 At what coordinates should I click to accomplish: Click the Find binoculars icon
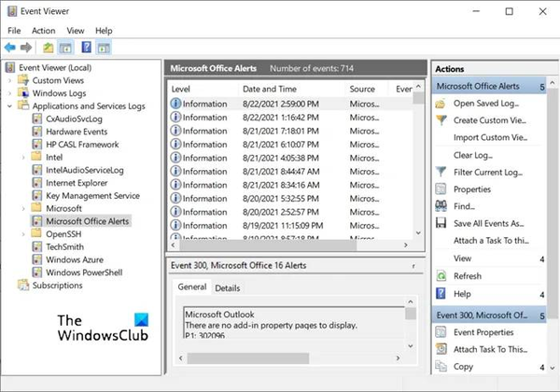tap(441, 206)
